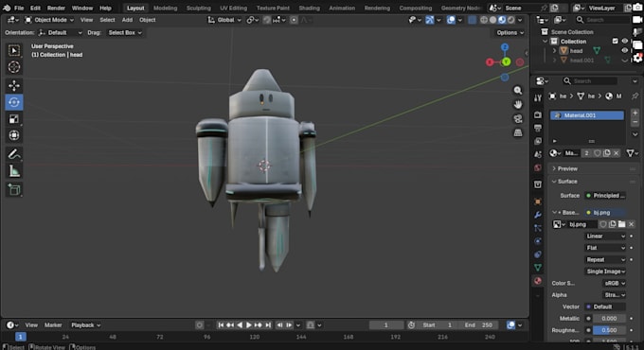This screenshot has height=350, width=644.
Task: Toggle the camera view icon in viewport
Action: (518, 119)
